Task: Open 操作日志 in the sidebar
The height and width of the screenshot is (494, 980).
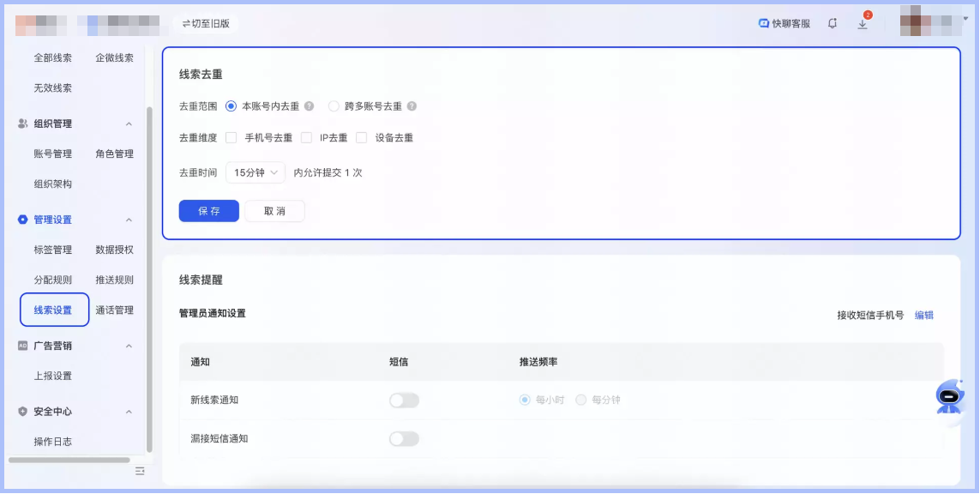Action: click(x=52, y=441)
